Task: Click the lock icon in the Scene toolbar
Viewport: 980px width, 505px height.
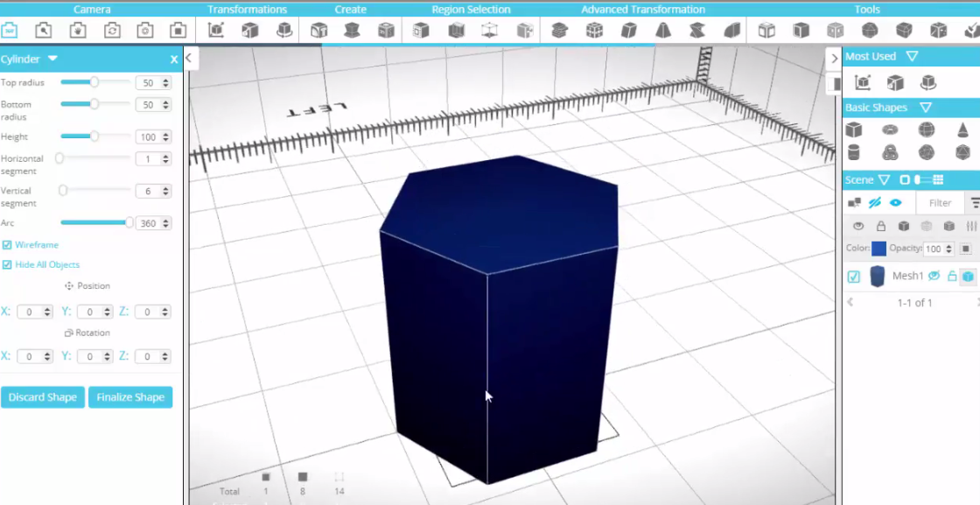Action: (880, 227)
